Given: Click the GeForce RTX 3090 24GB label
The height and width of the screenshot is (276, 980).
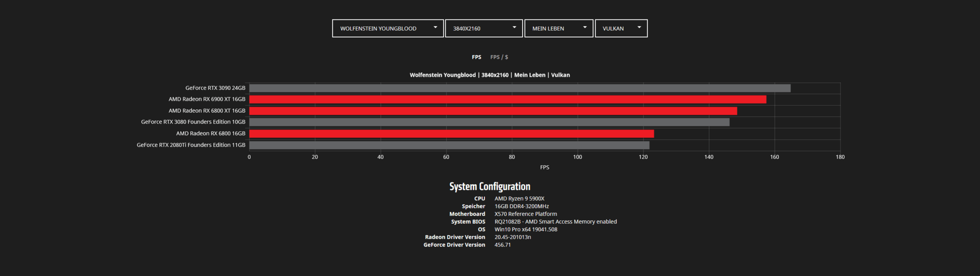Looking at the screenshot, I should click(215, 88).
